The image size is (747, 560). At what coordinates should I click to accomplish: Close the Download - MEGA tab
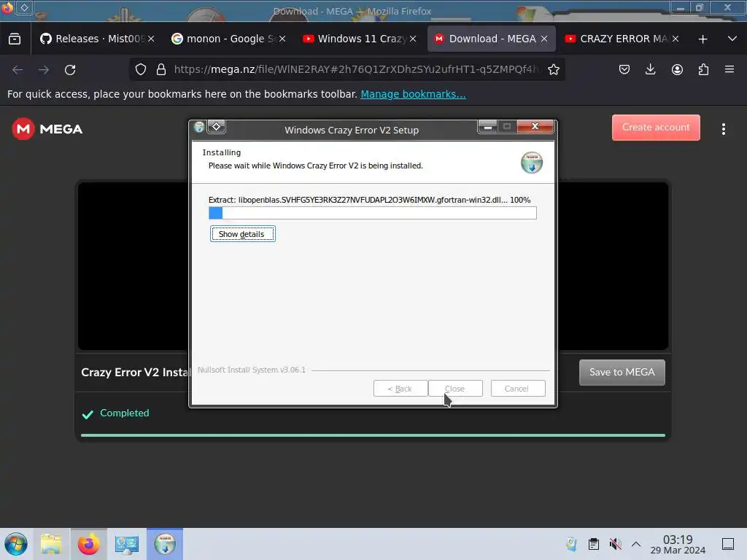point(544,39)
